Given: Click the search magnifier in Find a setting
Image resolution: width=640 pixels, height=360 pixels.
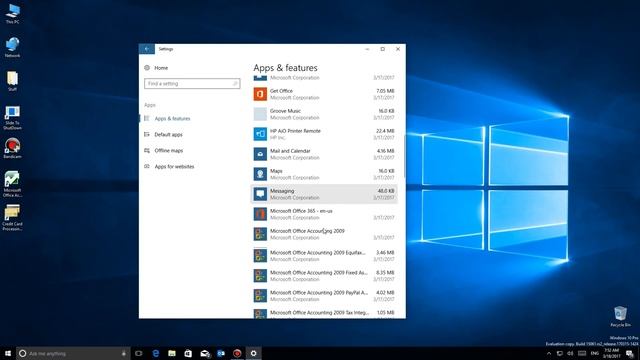Looking at the screenshot, I should (x=235, y=84).
